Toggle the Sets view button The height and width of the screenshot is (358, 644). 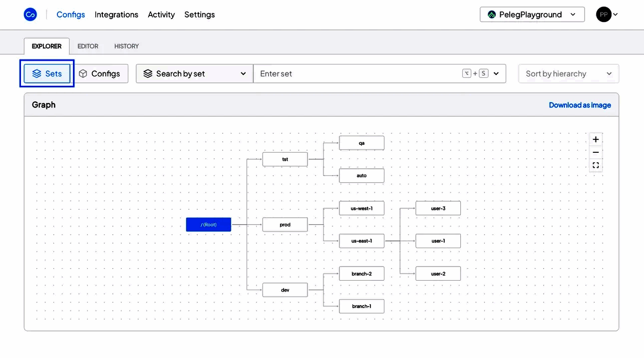47,73
